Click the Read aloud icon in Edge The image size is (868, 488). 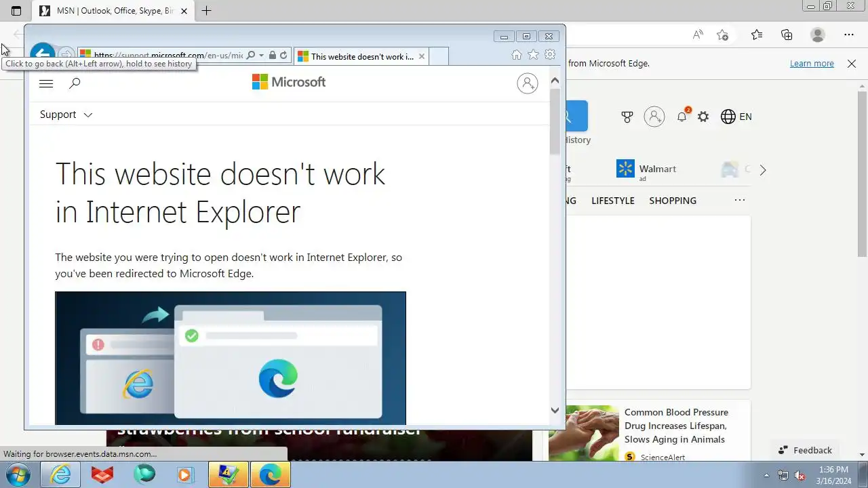[x=698, y=35]
